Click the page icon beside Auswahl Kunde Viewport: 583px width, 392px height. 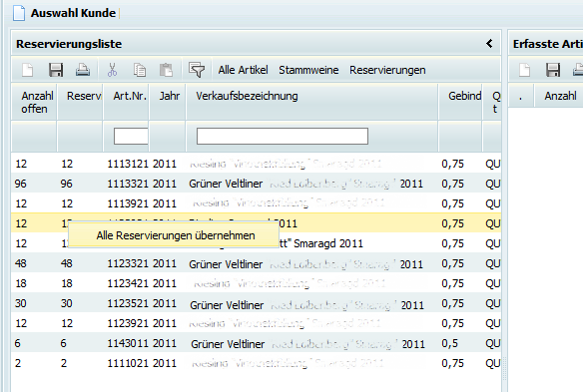19,13
